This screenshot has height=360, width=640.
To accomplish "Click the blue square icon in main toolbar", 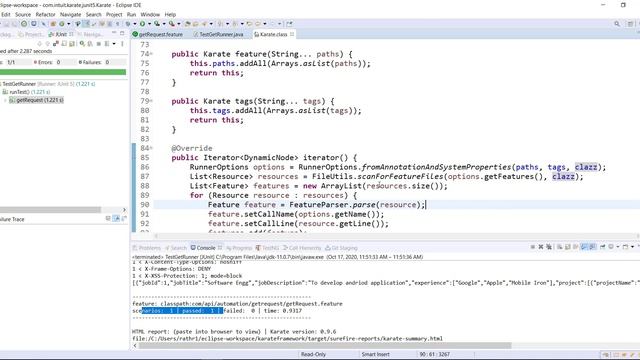I will click(34, 24).
